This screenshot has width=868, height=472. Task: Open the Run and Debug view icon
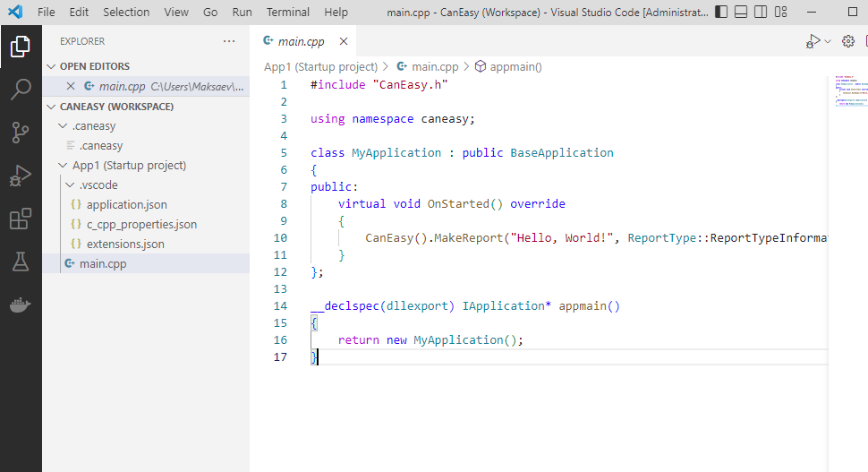click(21, 176)
